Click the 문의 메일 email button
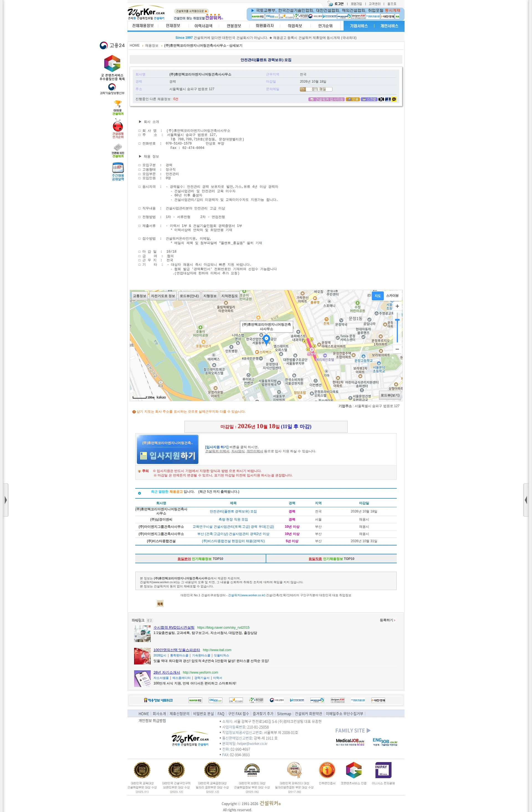The image size is (532, 812). [x=316, y=89]
